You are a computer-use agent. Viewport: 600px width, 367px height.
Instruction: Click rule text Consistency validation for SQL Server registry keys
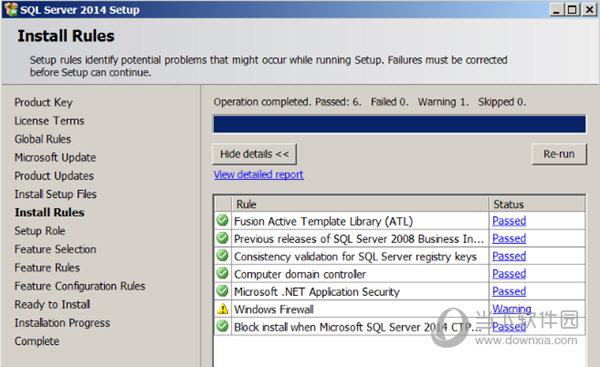(x=355, y=256)
